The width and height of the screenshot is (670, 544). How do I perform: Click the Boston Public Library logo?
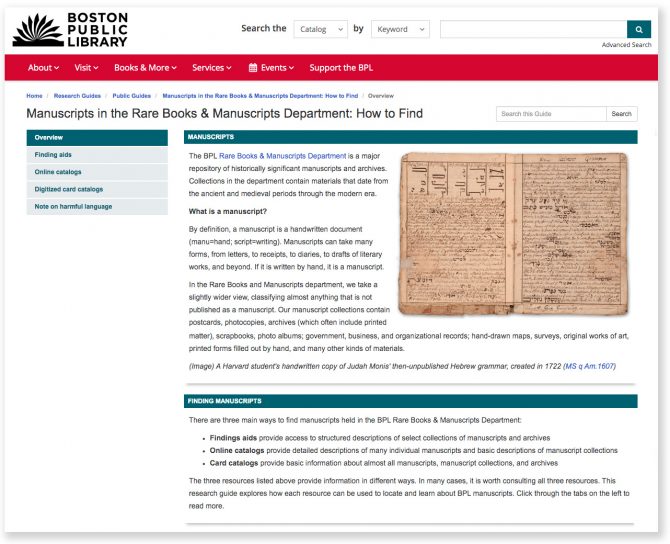click(x=70, y=30)
